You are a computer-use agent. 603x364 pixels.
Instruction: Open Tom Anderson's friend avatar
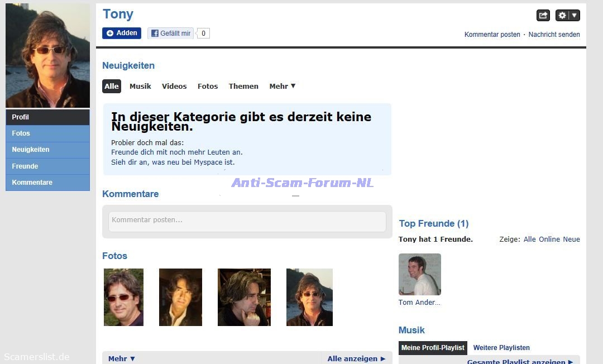(419, 274)
